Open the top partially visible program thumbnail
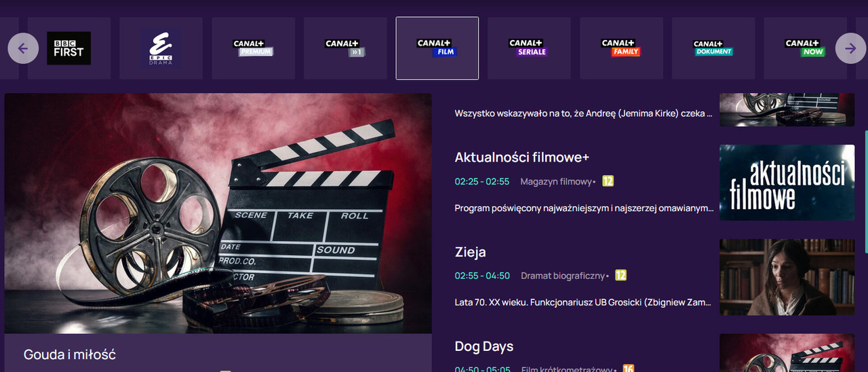The image size is (868, 372). [x=787, y=109]
